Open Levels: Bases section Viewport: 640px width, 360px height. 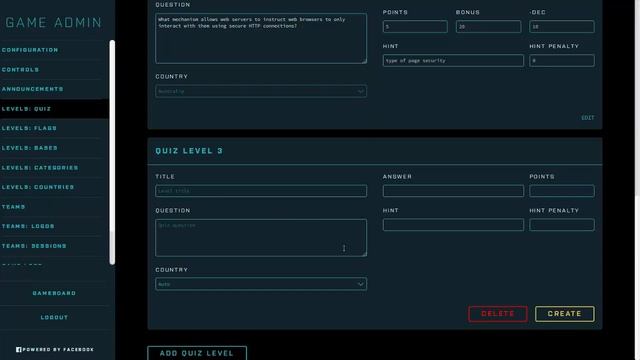[x=29, y=148]
